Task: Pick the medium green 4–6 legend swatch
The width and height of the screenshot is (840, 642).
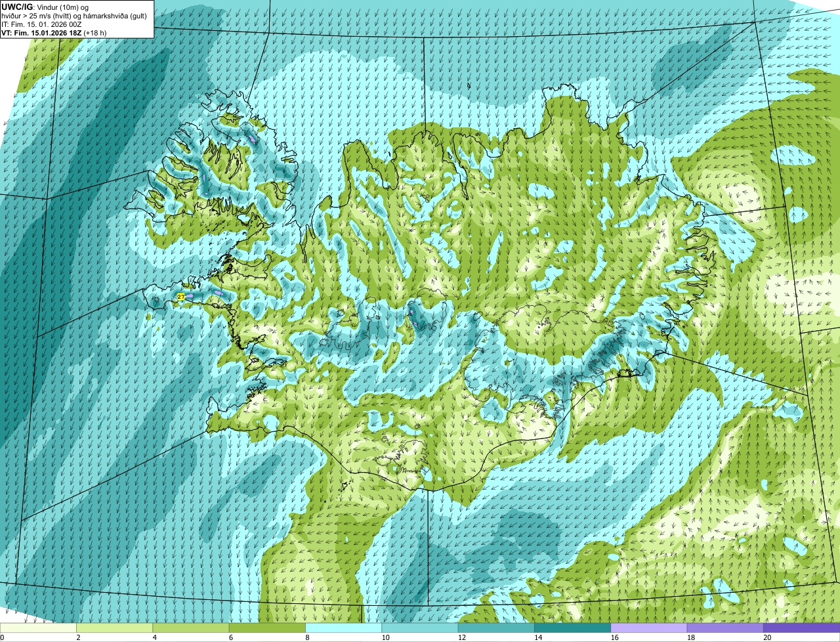Action: (191, 628)
